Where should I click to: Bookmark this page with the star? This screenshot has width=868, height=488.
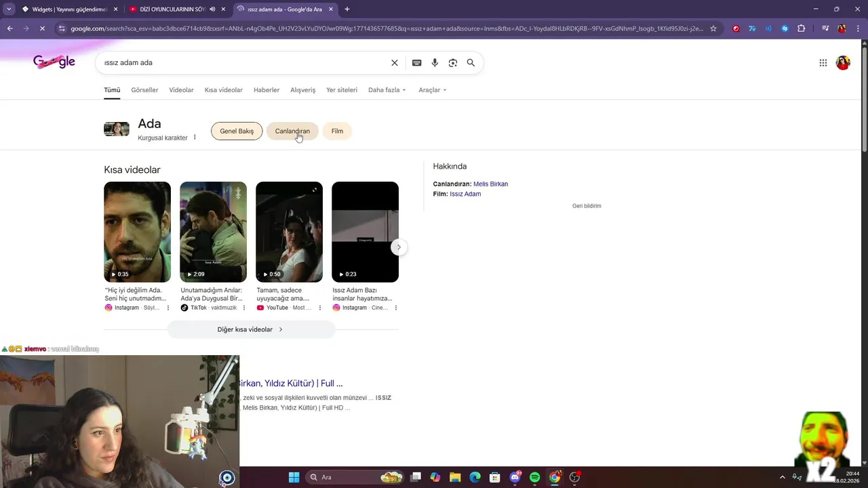point(713,28)
